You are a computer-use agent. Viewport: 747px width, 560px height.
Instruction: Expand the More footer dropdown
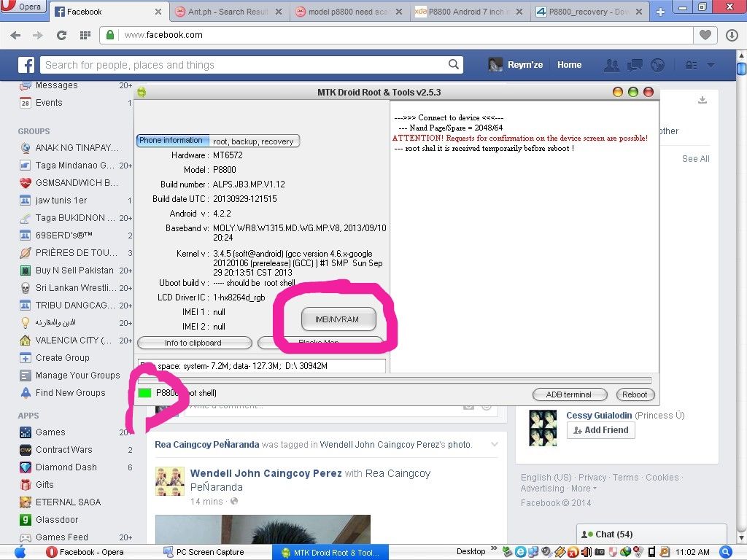pos(583,489)
